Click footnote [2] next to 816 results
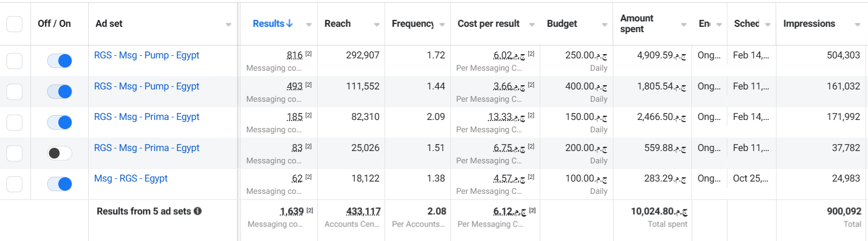The width and height of the screenshot is (868, 241). point(309,54)
